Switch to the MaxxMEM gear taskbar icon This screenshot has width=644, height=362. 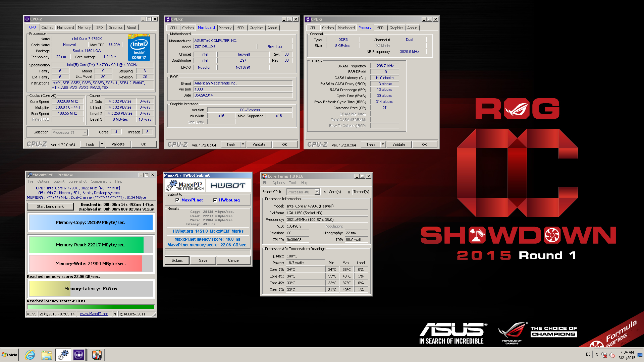63,355
